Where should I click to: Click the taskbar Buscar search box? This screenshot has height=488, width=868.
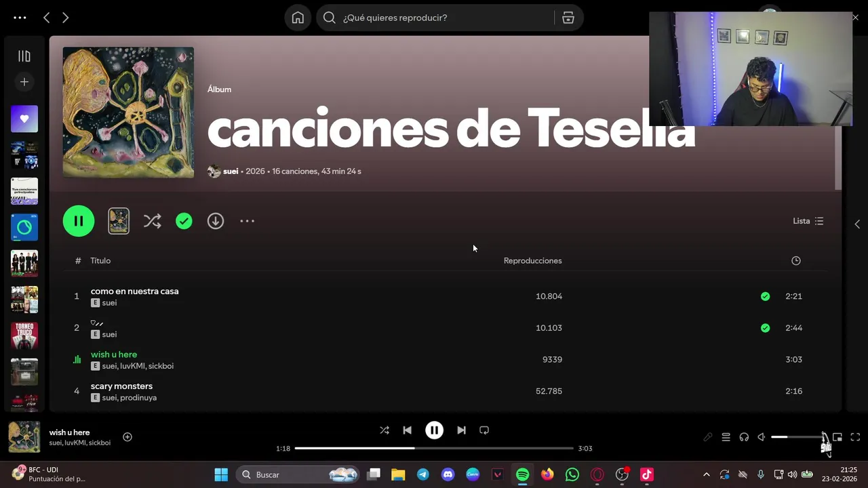[297, 474]
